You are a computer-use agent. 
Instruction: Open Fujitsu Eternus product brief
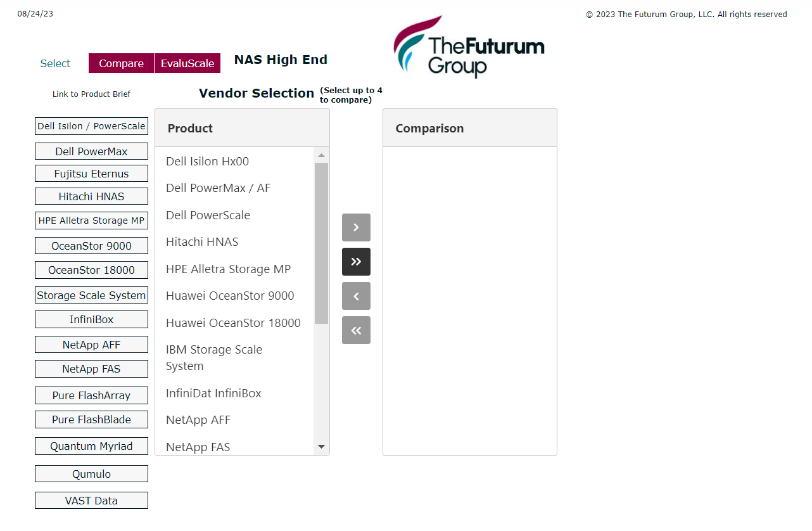(91, 174)
